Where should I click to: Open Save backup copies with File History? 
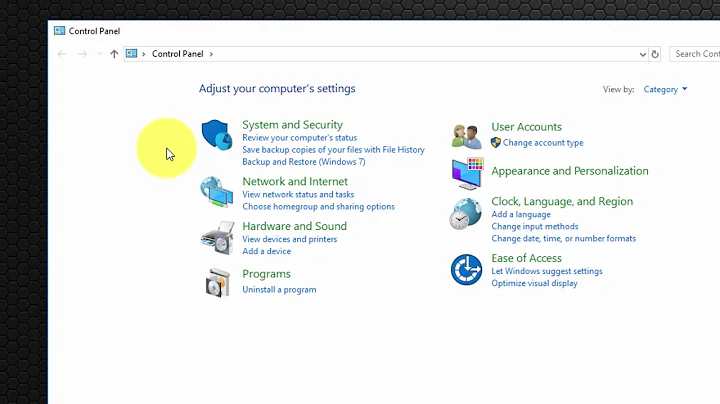click(x=333, y=150)
